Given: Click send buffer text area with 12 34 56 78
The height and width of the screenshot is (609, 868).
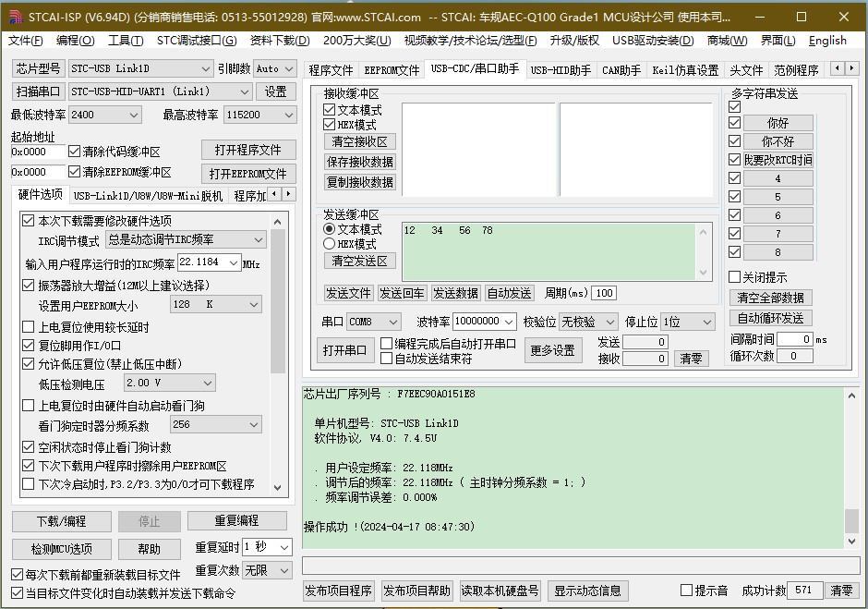Looking at the screenshot, I should pyautogui.click(x=549, y=251).
